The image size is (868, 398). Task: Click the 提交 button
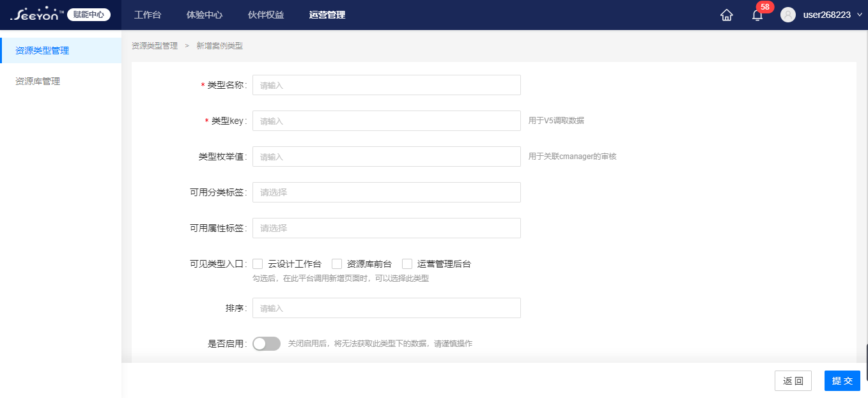(x=842, y=381)
